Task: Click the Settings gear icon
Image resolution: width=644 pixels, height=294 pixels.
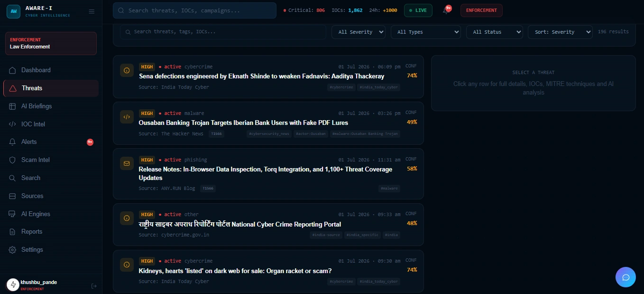Action: [12, 250]
